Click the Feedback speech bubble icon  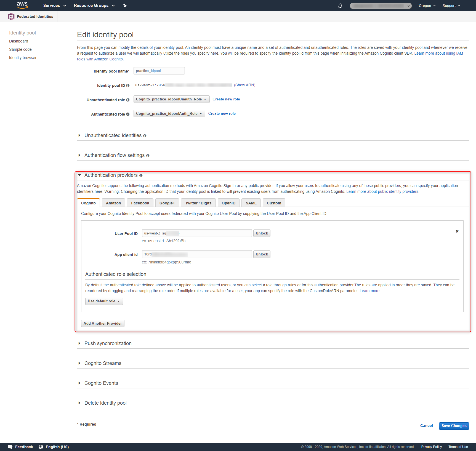(x=10, y=447)
